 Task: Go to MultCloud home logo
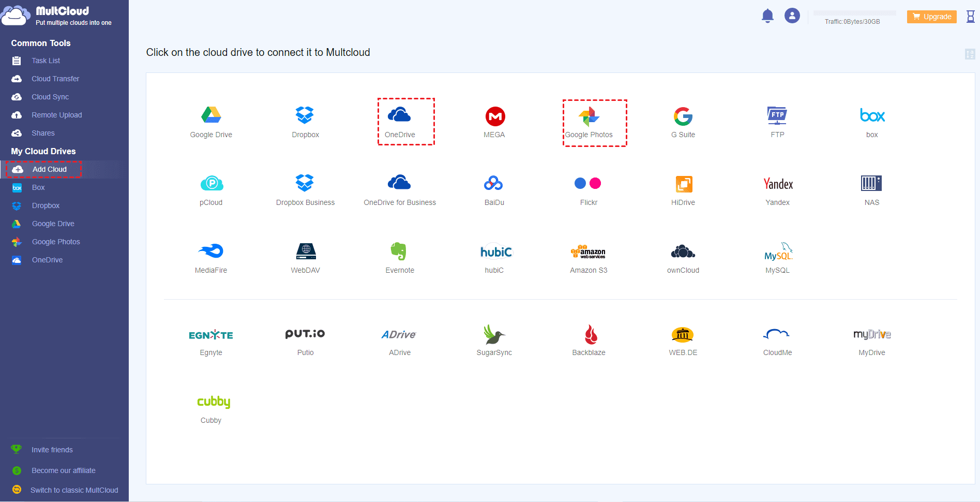[x=57, y=16]
